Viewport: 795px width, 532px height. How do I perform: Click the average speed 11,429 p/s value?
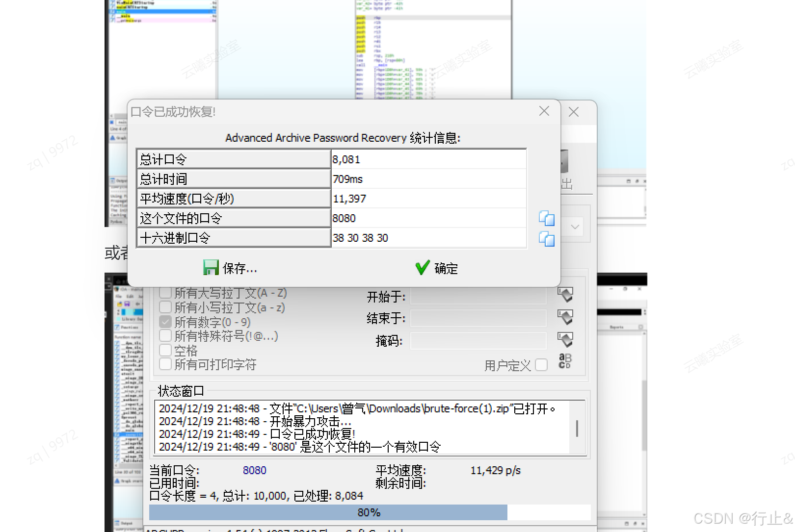click(x=496, y=470)
